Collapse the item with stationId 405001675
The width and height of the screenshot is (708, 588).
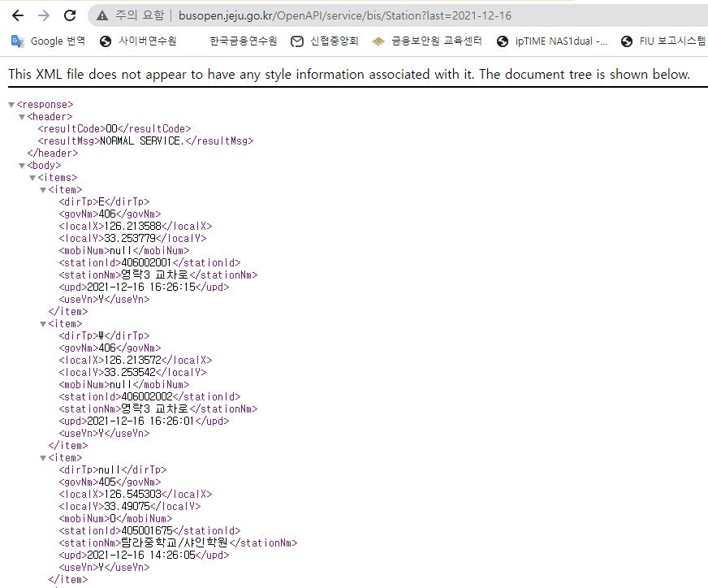43,458
